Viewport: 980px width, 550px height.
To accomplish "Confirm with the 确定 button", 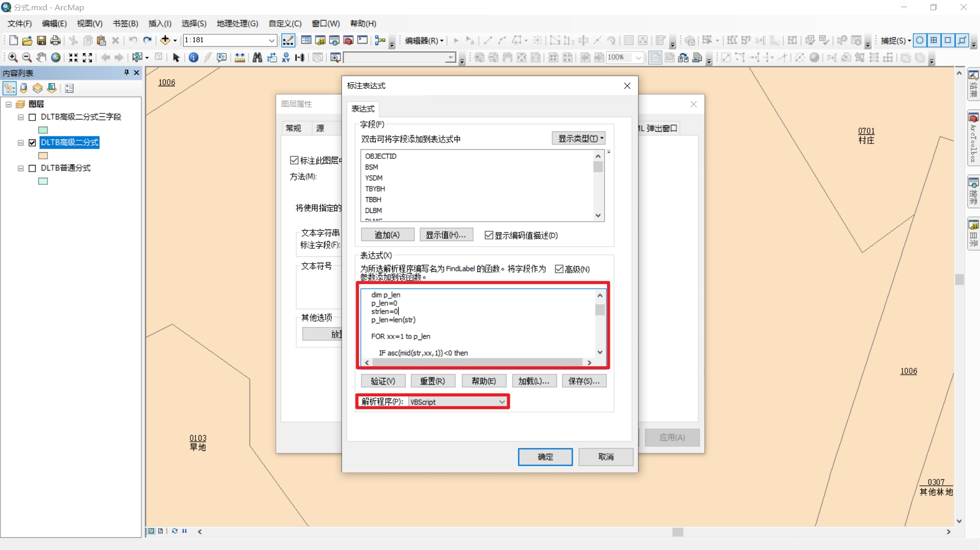I will (545, 457).
